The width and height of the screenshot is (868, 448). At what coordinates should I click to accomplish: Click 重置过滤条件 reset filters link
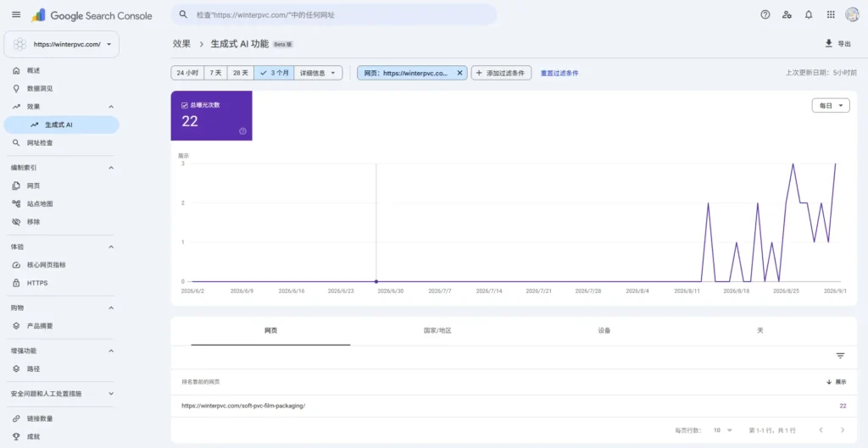click(x=559, y=73)
